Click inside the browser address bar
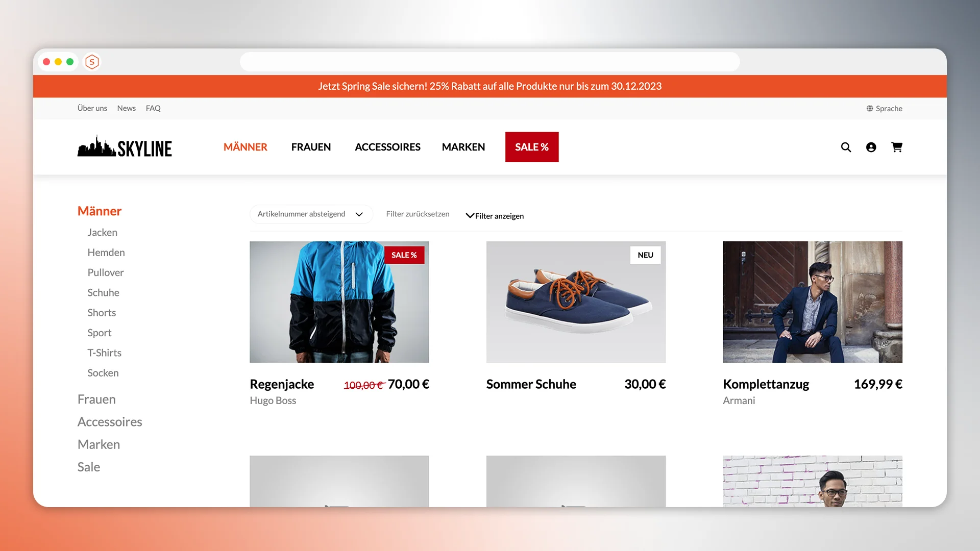Screen dimensions: 980x551 click(490, 62)
